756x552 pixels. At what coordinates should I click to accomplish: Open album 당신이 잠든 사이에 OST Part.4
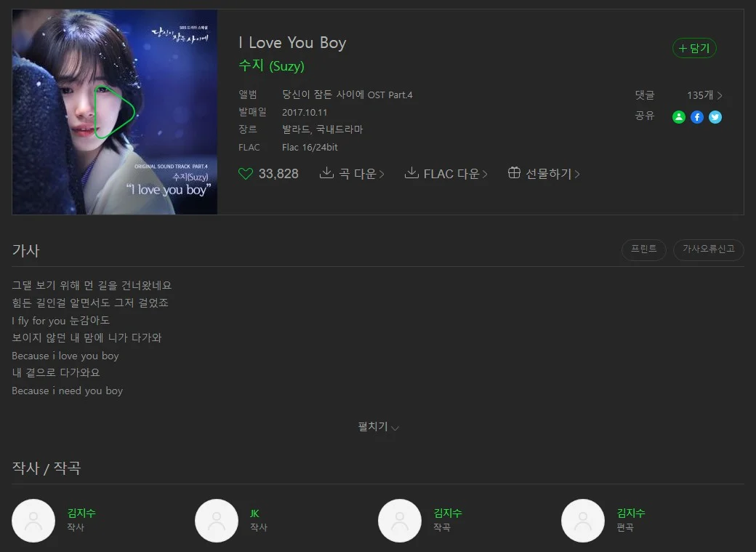[347, 95]
